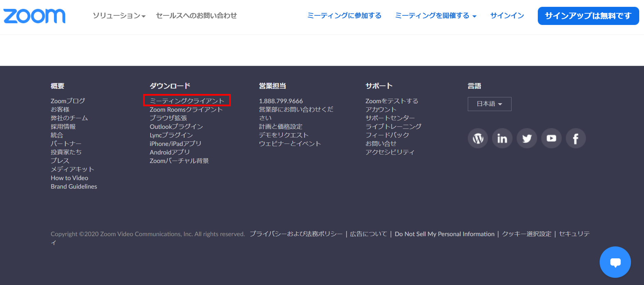Open the デモをリクエスト link
The height and width of the screenshot is (285, 644).
[284, 135]
